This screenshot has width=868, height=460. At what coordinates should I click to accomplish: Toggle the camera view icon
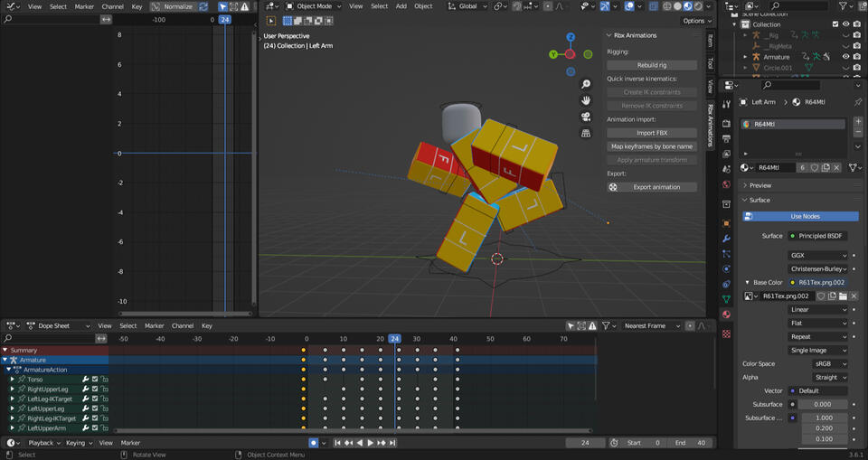[x=586, y=117]
